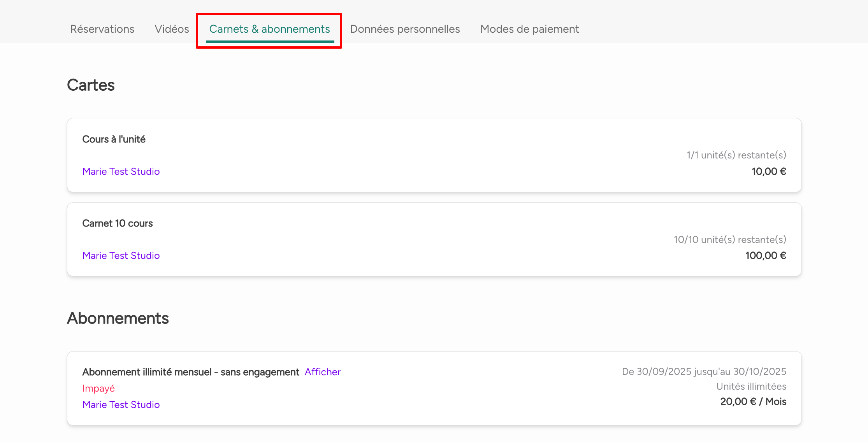Click the 100,00 € price
Image resolution: width=868 pixels, height=443 pixels.
pyautogui.click(x=766, y=256)
